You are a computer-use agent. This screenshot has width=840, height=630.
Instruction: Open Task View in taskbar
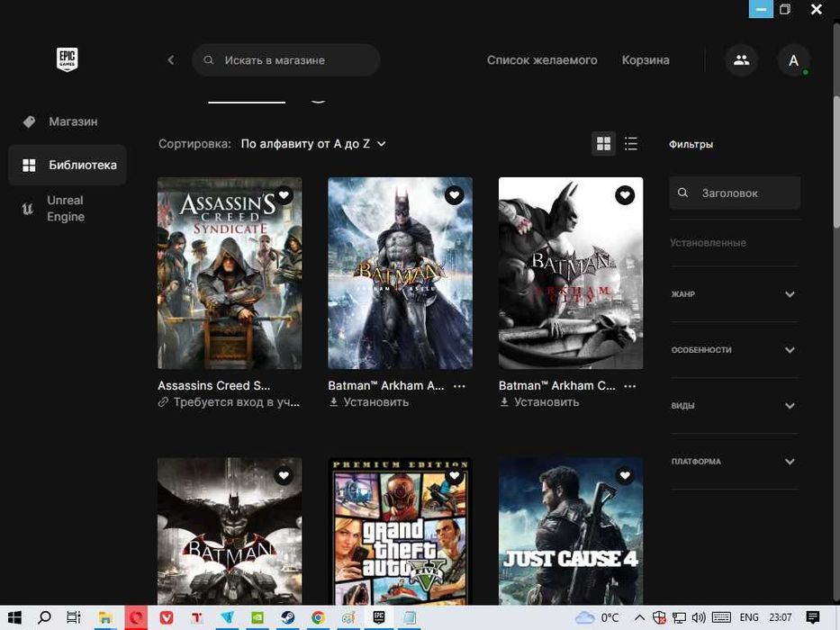pos(74,617)
